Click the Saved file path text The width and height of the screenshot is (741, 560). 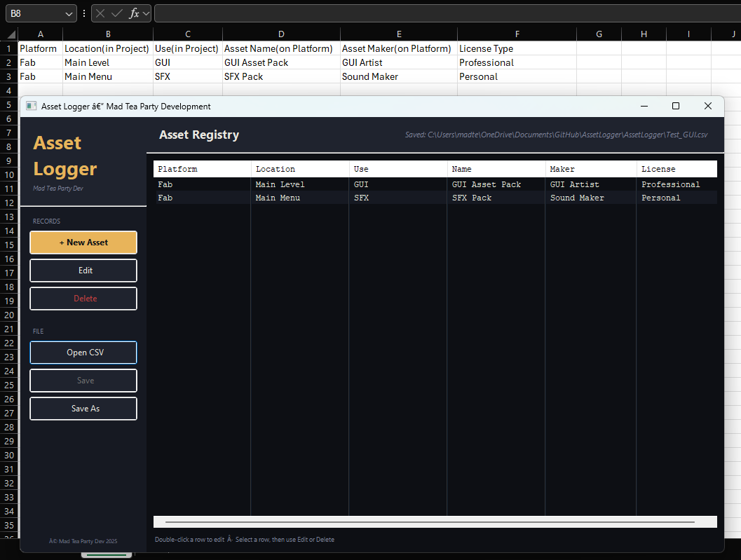pyautogui.click(x=556, y=135)
